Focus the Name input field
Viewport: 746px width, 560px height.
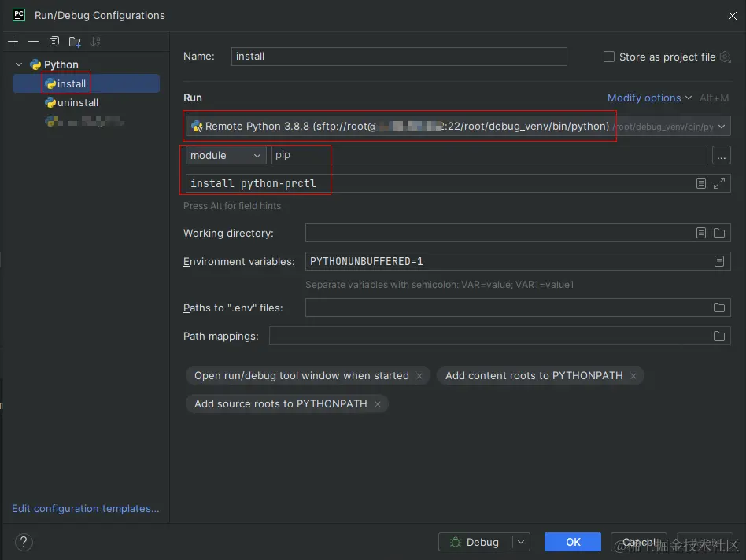tap(399, 57)
